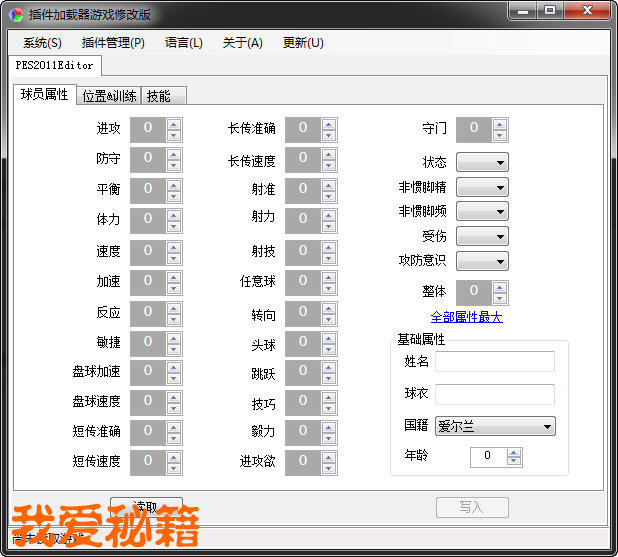618x557 pixels.
Task: Increase the 进攻 value with up arrow
Action: [174, 123]
